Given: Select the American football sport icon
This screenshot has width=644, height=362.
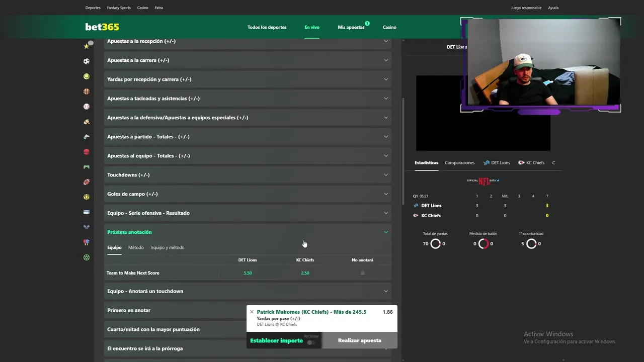Looking at the screenshot, I should pos(87,182).
